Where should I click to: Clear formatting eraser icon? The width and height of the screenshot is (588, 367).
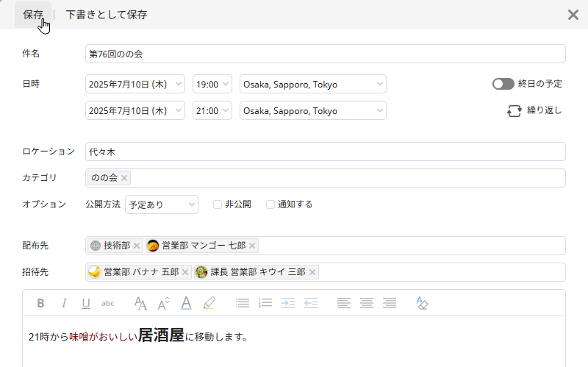coord(422,303)
